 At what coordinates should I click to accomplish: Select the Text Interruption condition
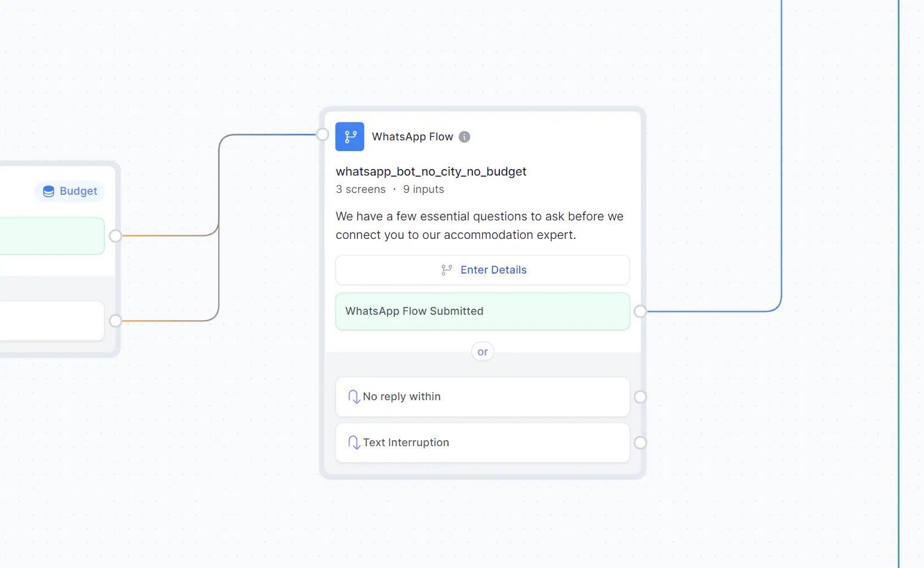(483, 443)
